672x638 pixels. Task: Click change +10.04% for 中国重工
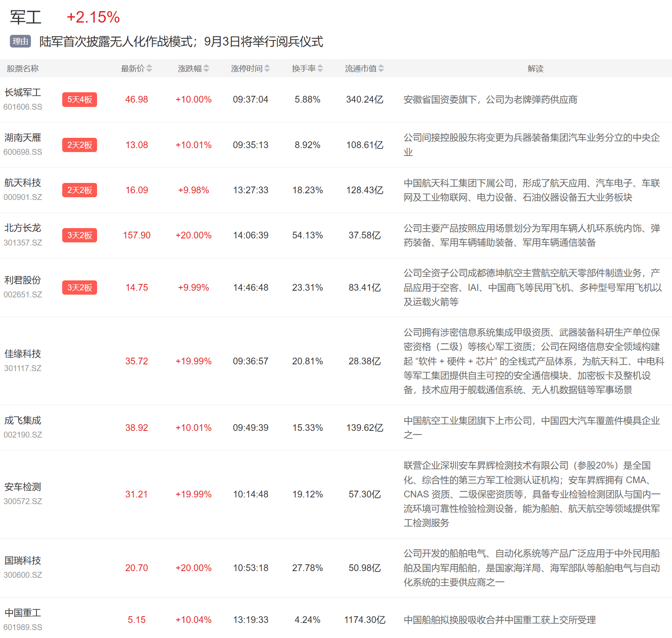click(193, 620)
